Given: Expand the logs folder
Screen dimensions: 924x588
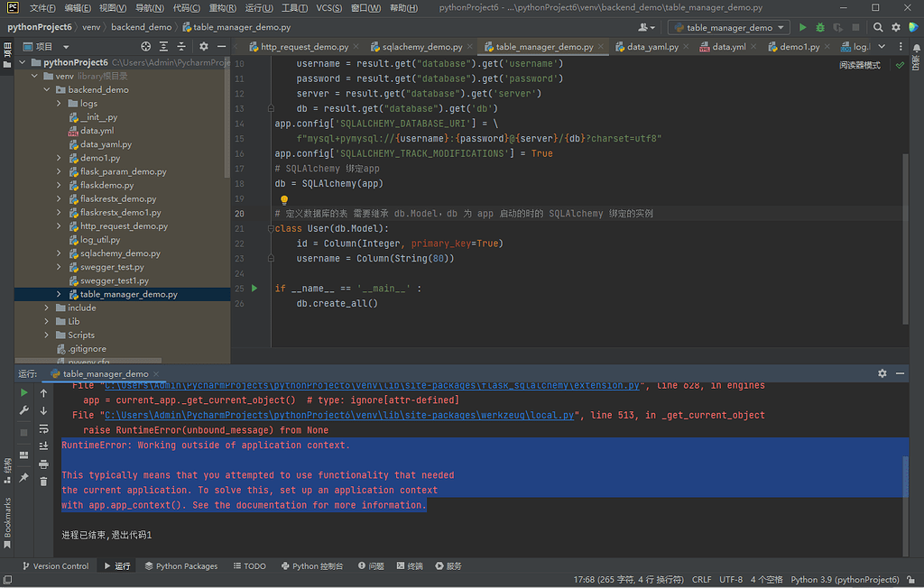Looking at the screenshot, I should pyautogui.click(x=59, y=103).
